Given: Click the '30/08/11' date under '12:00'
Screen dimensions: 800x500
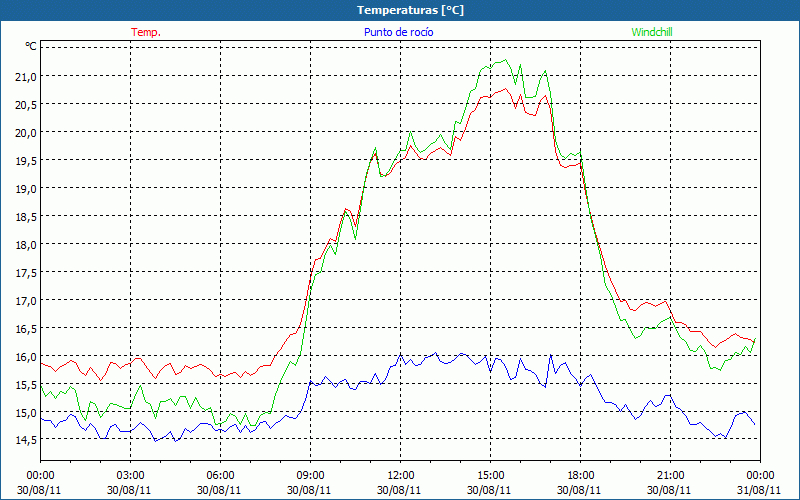Looking at the screenshot, I should [401, 490].
